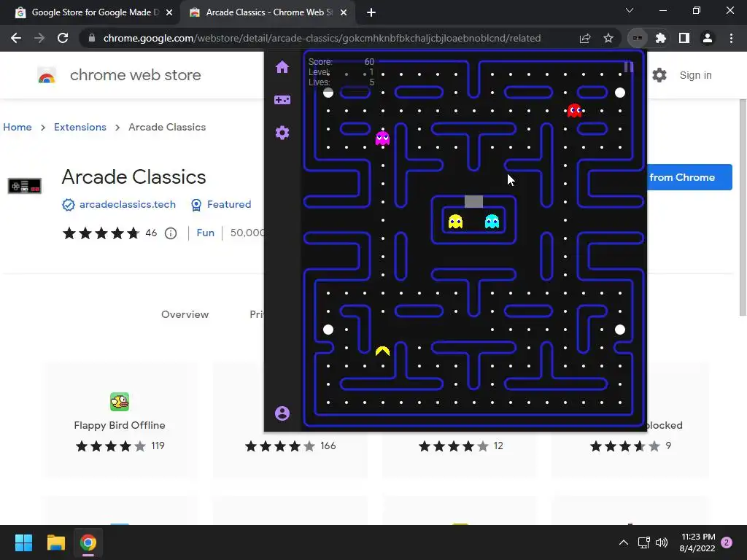Open the Chrome three-dot menu
747x560 pixels.
[731, 38]
